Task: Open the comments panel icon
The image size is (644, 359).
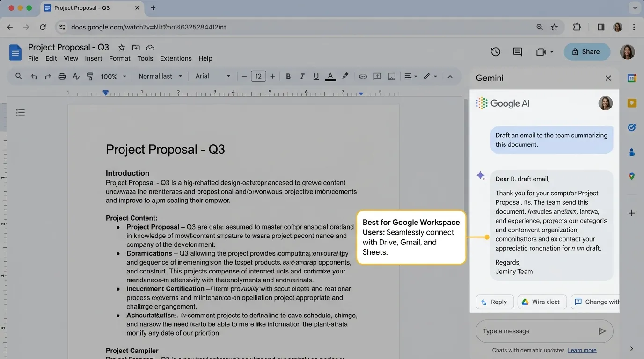Action: click(x=518, y=52)
